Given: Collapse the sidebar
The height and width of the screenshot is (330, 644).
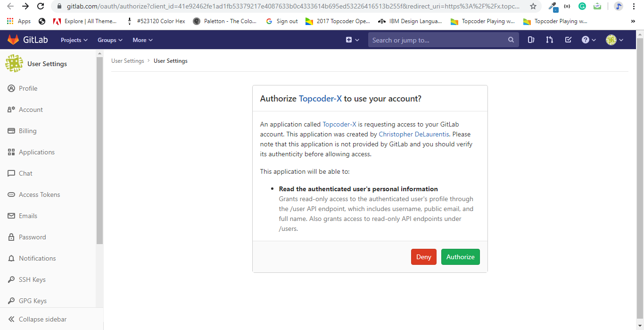Looking at the screenshot, I should coord(38,319).
